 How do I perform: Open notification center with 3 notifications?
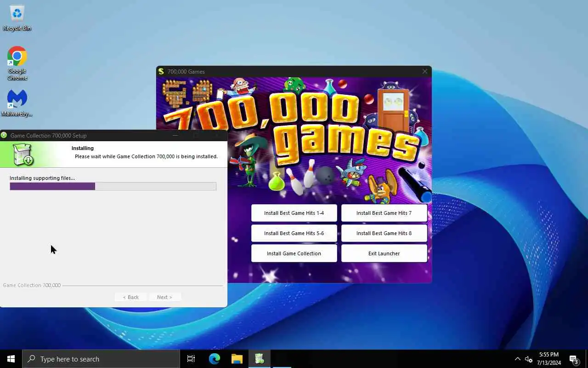574,359
